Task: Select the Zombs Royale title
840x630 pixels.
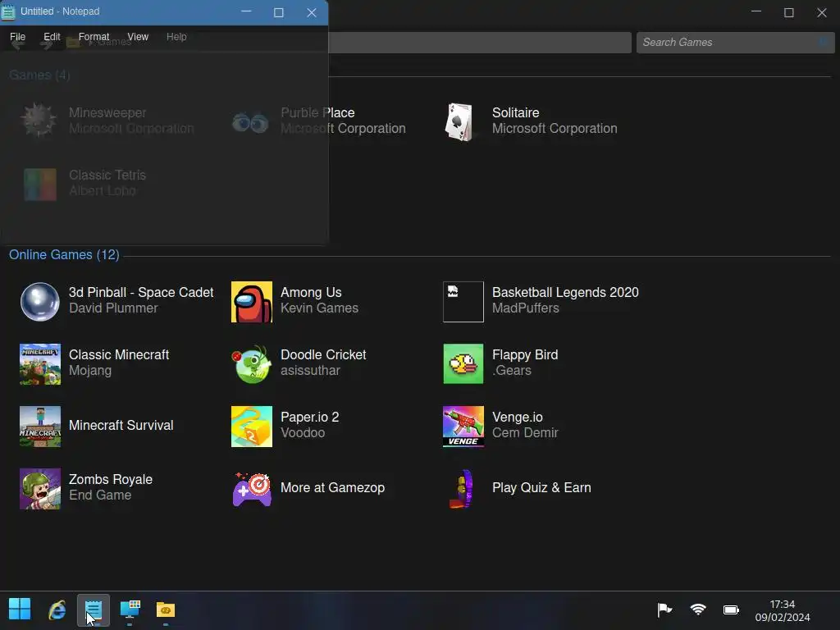Action: (111, 479)
